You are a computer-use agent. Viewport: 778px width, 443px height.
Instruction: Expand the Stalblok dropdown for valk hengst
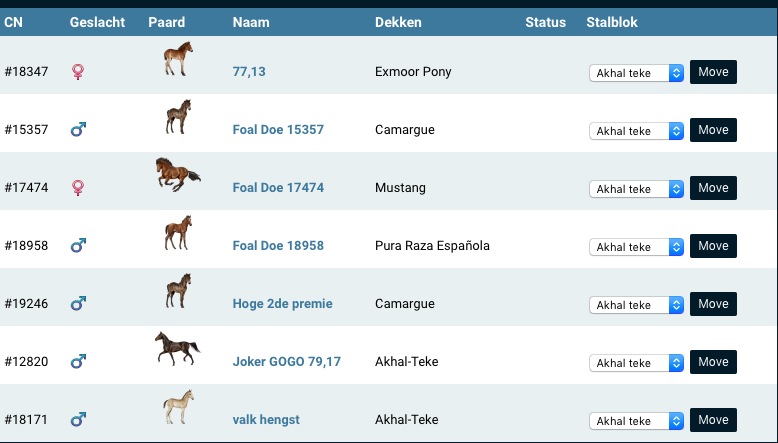[x=636, y=421]
